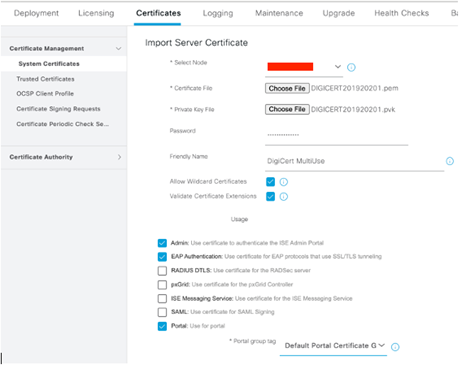This screenshot has width=462, height=365.
Task: Switch to the Health Checks tab
Action: pos(402,13)
